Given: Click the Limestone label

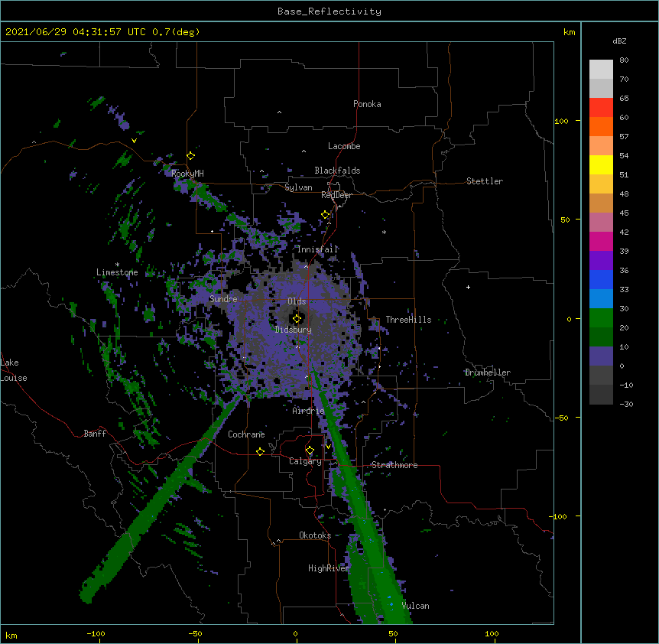Looking at the screenshot, I should [117, 272].
